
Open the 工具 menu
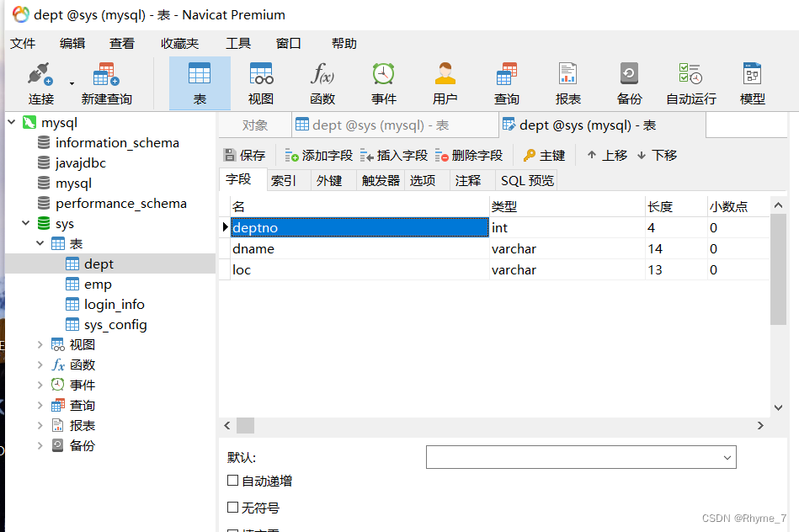point(238,43)
